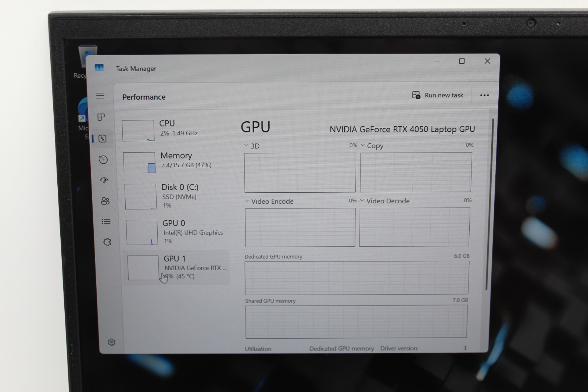The image size is (588, 392).
Task: Click the NVIDIA GeForce RTX 4050 Laptop GPU title
Action: tap(402, 129)
